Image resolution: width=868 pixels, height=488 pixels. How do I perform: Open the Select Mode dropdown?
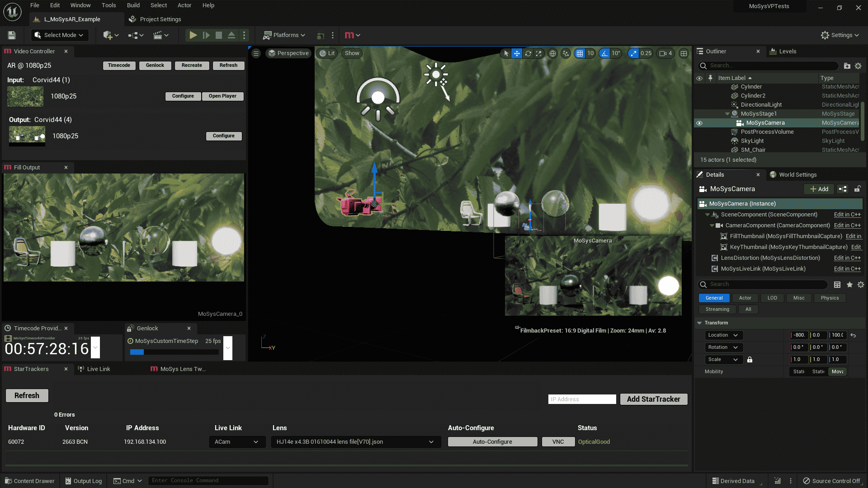tap(60, 35)
